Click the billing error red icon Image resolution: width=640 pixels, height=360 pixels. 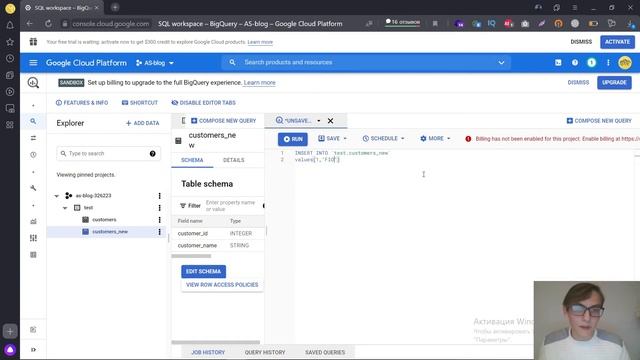468,139
